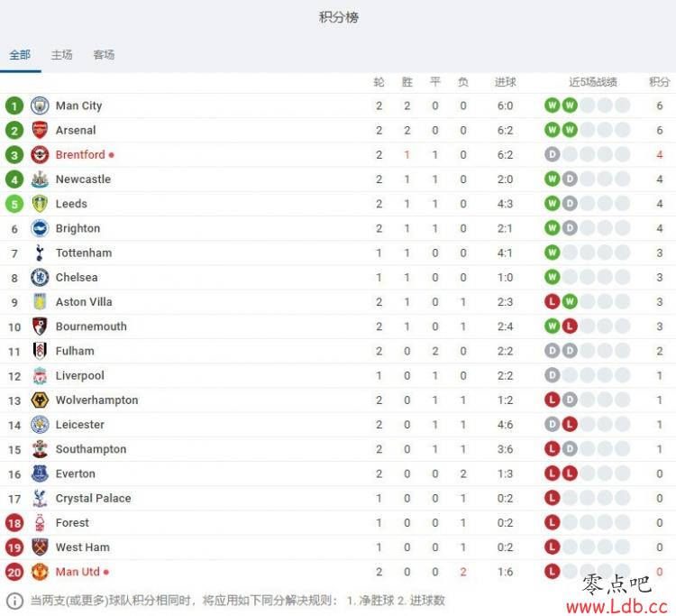
Task: Click the Man Utd club crest
Action: (x=40, y=572)
